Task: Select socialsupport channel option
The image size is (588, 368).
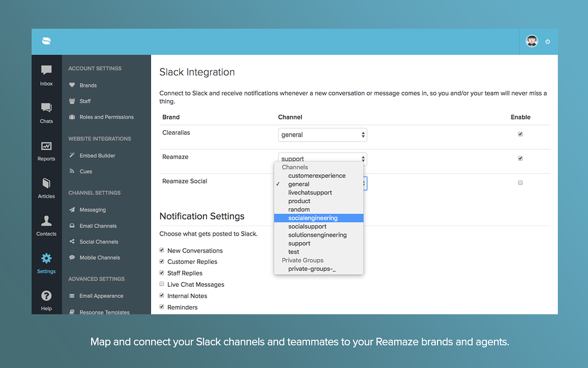Action: click(319, 227)
